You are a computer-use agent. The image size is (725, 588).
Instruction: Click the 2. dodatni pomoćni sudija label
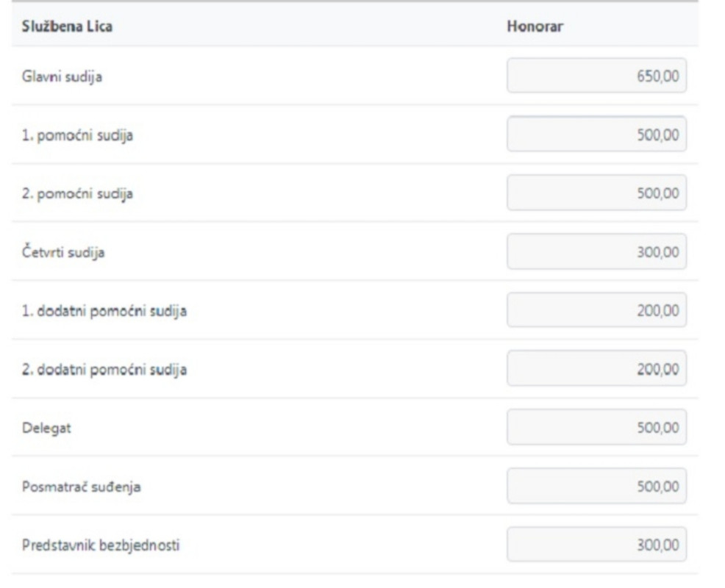tap(104, 370)
